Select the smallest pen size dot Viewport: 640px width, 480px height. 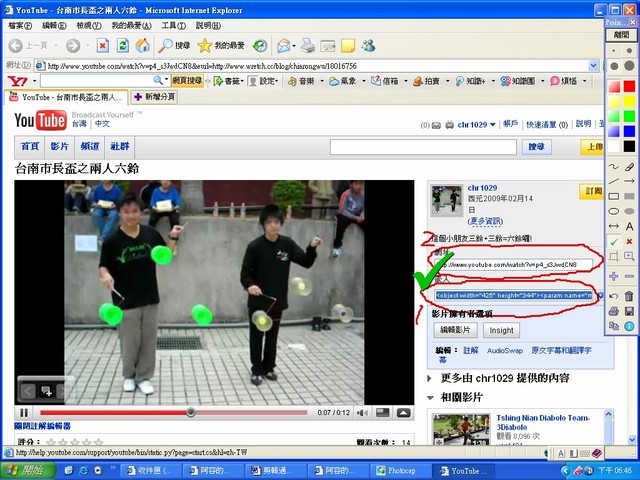click(614, 51)
